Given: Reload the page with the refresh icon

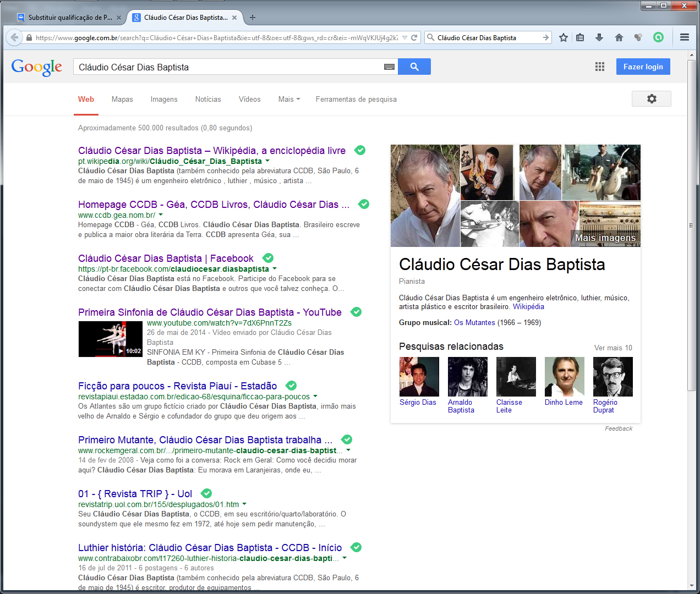Looking at the screenshot, I should click(414, 37).
